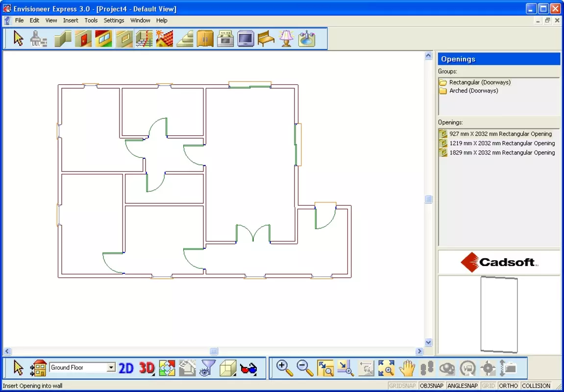Select Rectangular (Doorways) group folder

click(475, 82)
